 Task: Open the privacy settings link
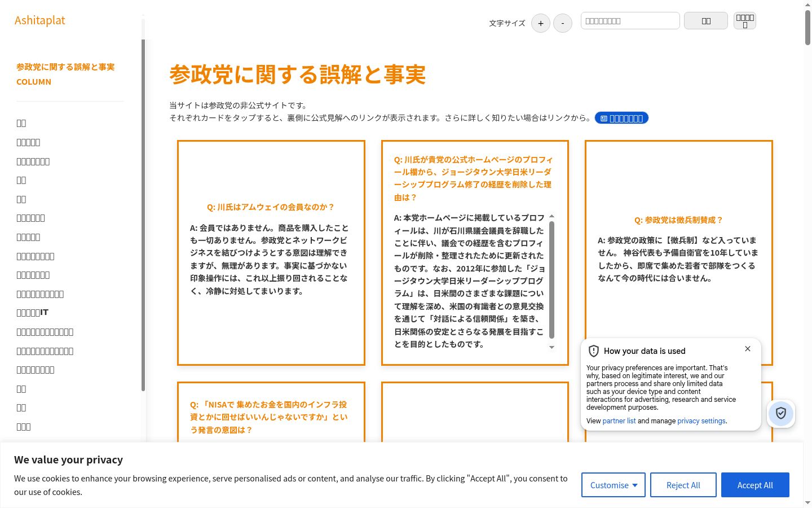click(x=701, y=421)
